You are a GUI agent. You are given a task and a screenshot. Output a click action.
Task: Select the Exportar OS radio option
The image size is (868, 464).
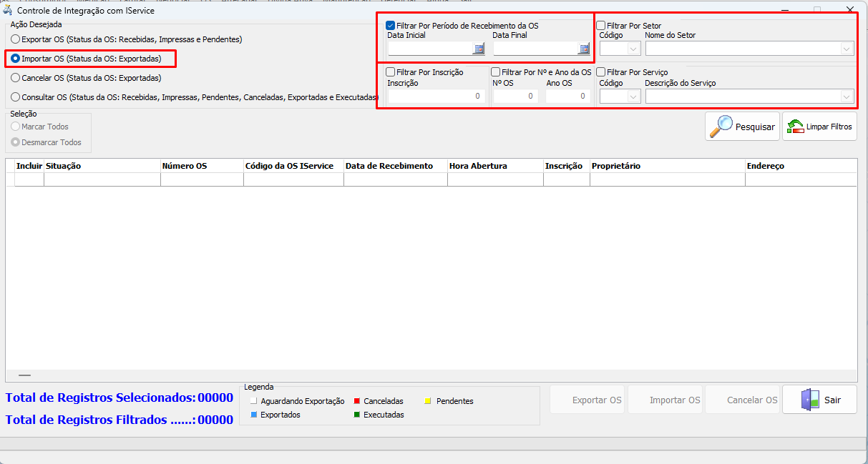15,39
